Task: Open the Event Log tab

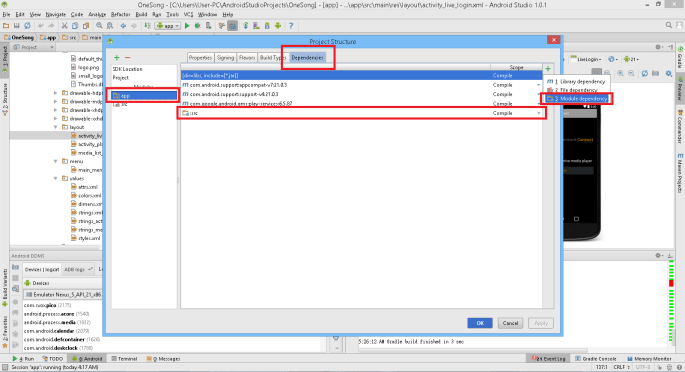Action: click(549, 359)
